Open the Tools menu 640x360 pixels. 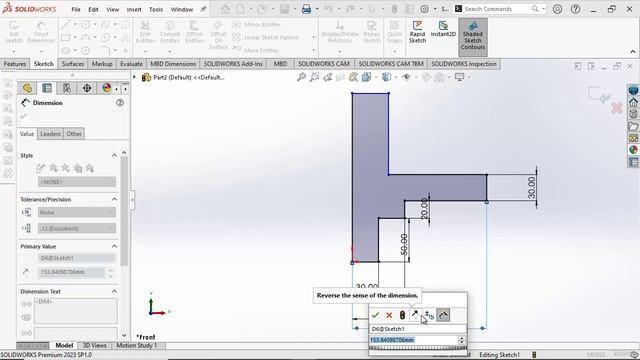[156, 9]
